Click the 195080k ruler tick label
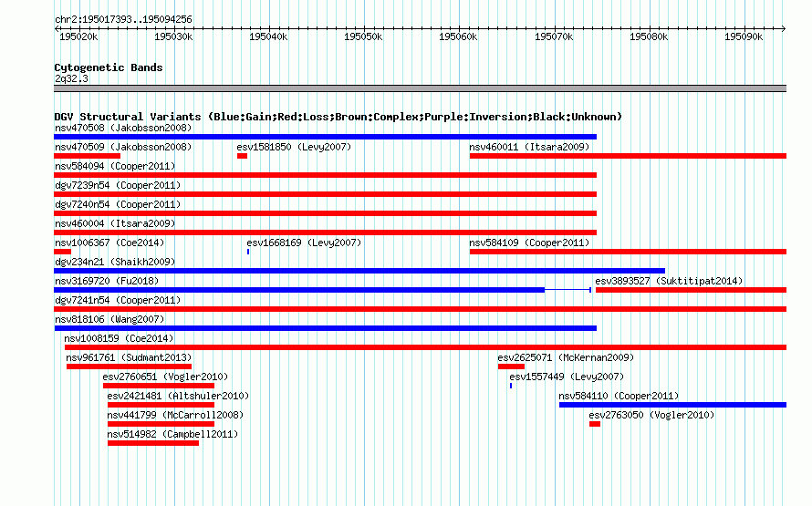 pos(649,36)
